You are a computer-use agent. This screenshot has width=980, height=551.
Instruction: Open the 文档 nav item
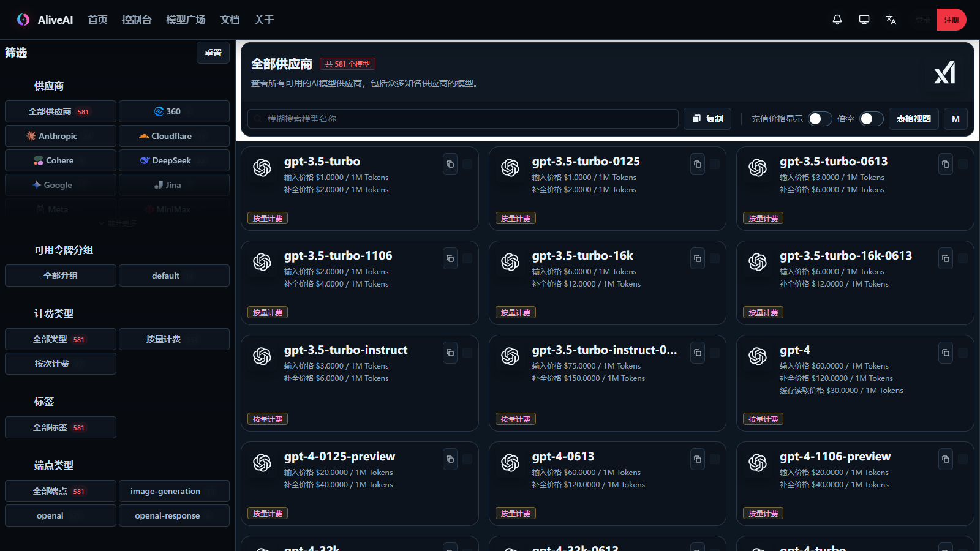point(230,20)
